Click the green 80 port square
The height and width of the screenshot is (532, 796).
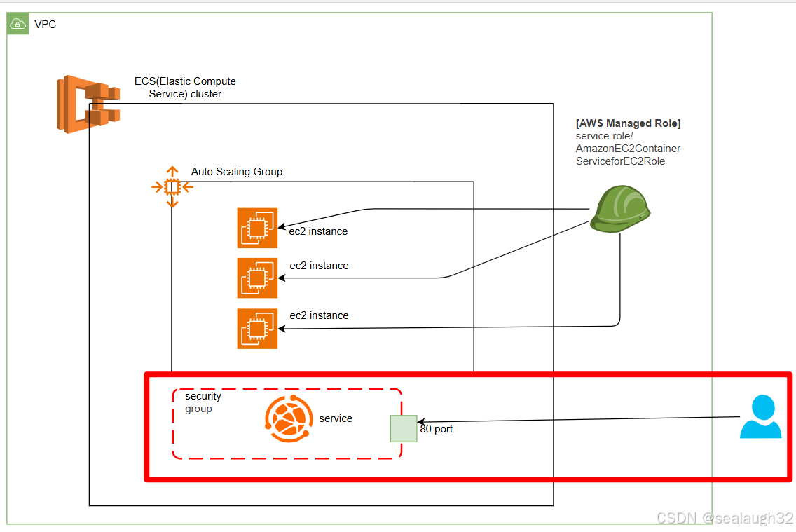(x=404, y=428)
